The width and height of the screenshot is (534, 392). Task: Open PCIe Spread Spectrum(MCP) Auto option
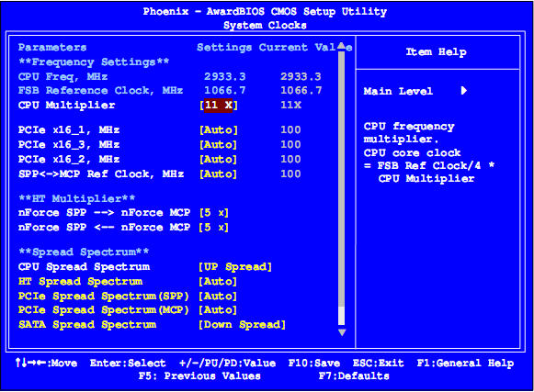tap(218, 310)
